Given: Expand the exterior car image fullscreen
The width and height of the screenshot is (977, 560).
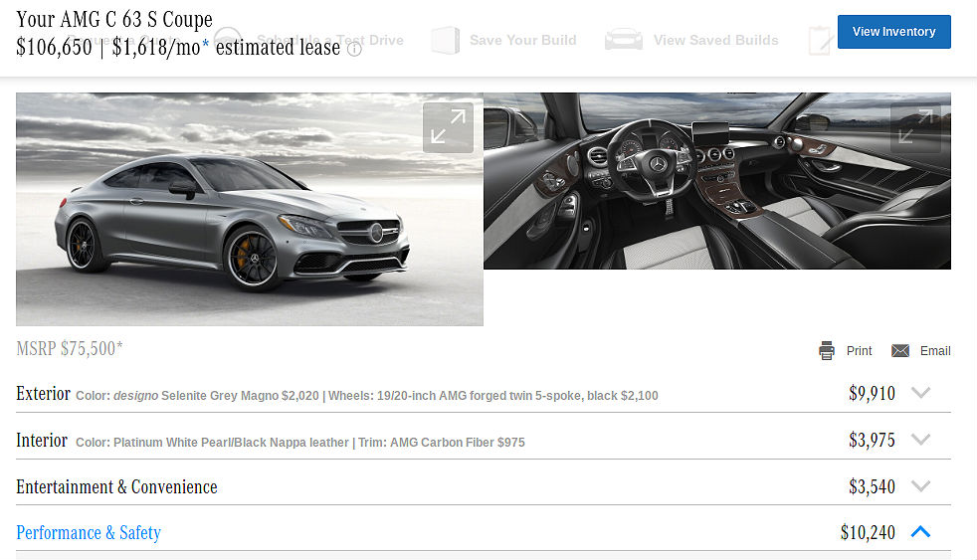Looking at the screenshot, I should point(448,127).
